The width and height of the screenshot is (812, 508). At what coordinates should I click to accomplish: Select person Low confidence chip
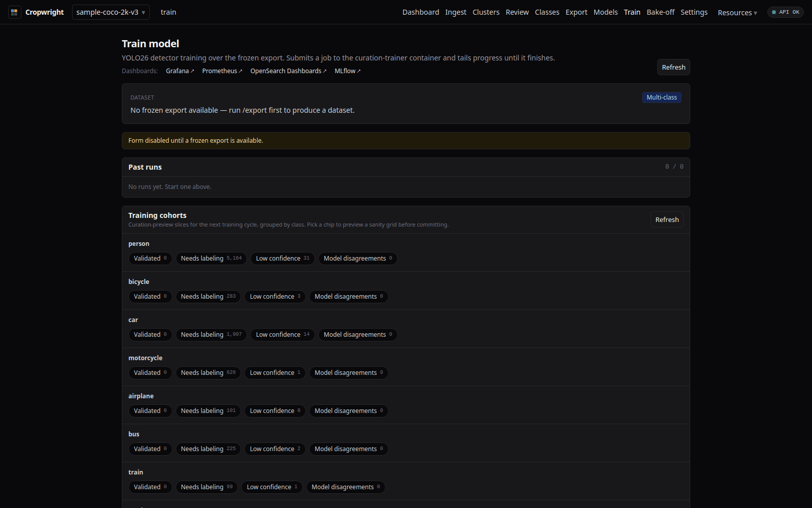[283, 259]
